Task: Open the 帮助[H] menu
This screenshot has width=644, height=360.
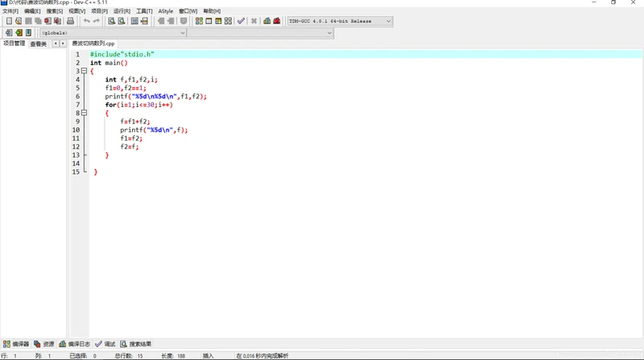Action: coord(212,11)
